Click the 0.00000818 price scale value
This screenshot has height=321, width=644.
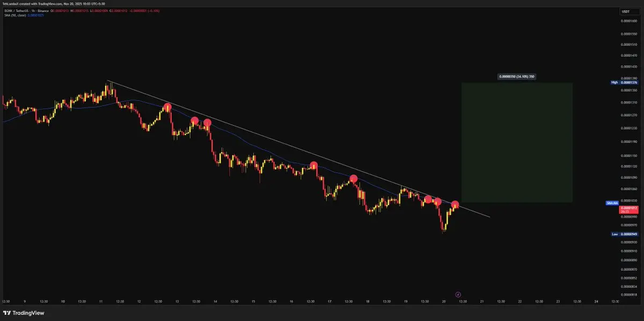629,295
